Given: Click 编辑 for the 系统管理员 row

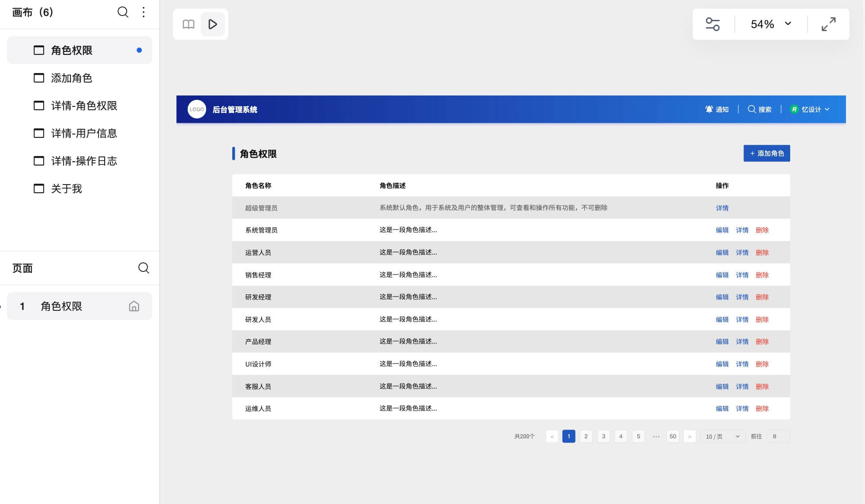Looking at the screenshot, I should [x=722, y=230].
